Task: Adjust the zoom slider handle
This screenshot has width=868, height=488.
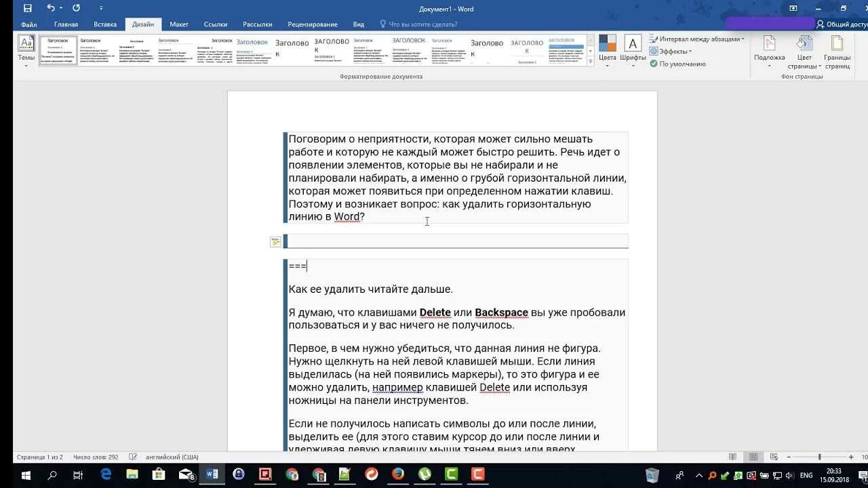Action: (x=819, y=457)
